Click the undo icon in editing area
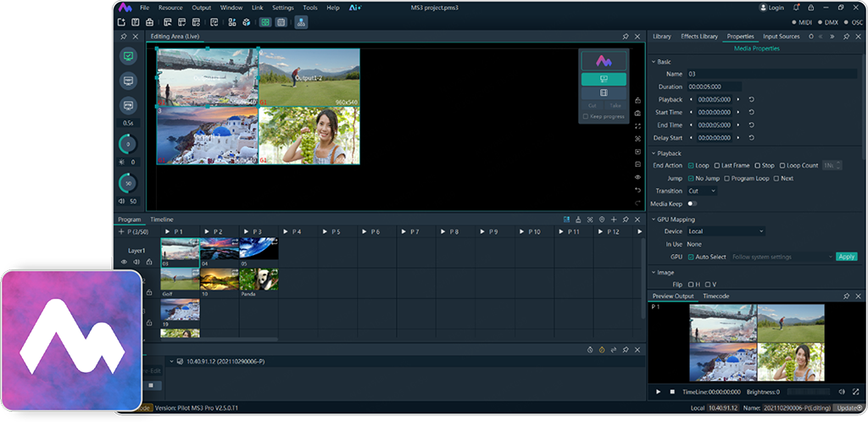This screenshot has height=422, width=868. pos(637,190)
